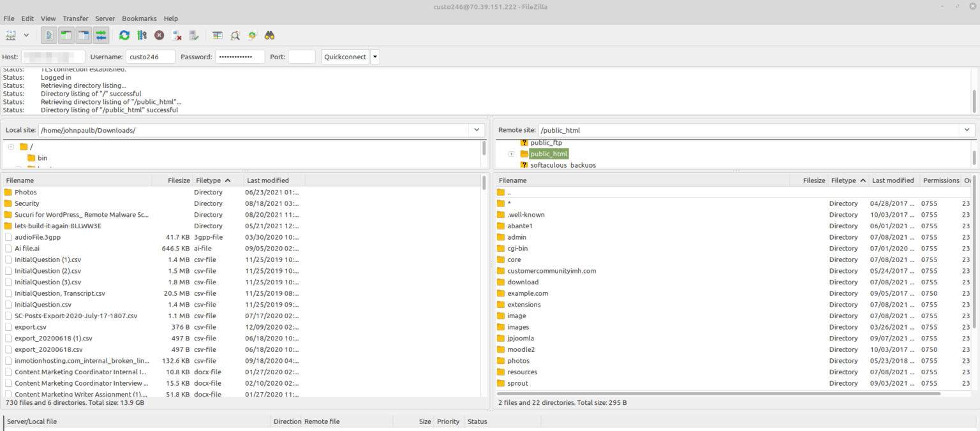Viewport: 980px width, 431px height.
Task: Open the Site Manager dropdown arrow
Action: (26, 35)
